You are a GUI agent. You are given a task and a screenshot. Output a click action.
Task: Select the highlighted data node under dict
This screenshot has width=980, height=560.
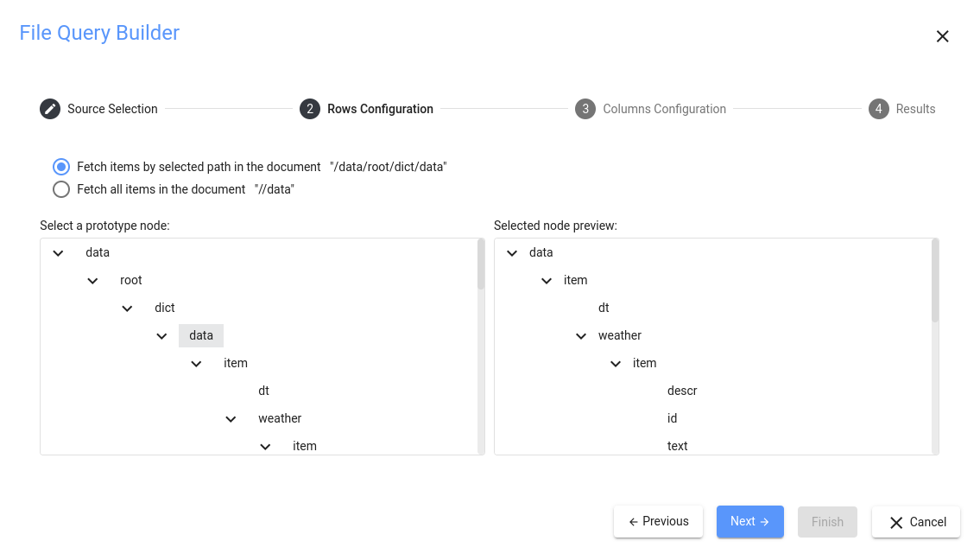[201, 335]
